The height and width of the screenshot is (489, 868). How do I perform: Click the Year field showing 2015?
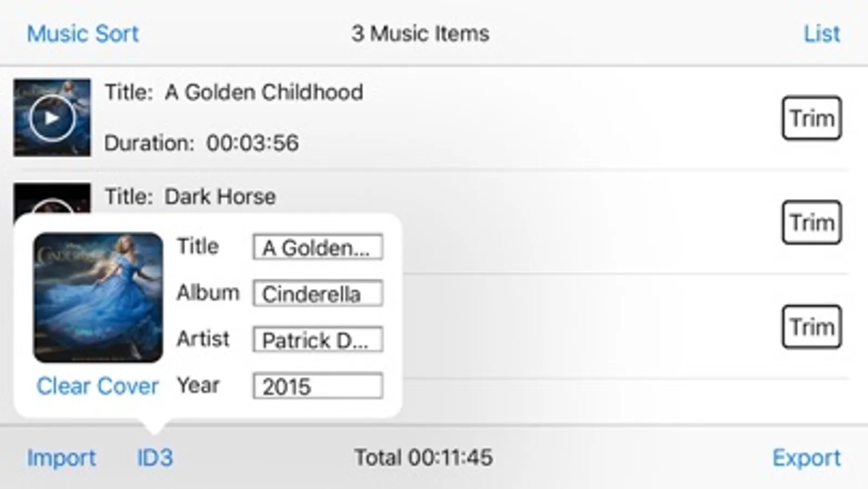[x=318, y=386]
